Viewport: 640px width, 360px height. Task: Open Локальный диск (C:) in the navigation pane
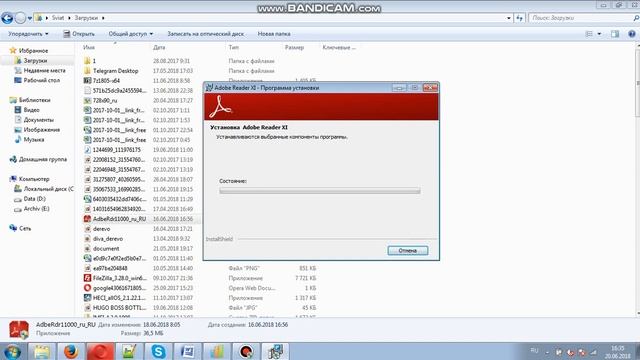pyautogui.click(x=44, y=189)
